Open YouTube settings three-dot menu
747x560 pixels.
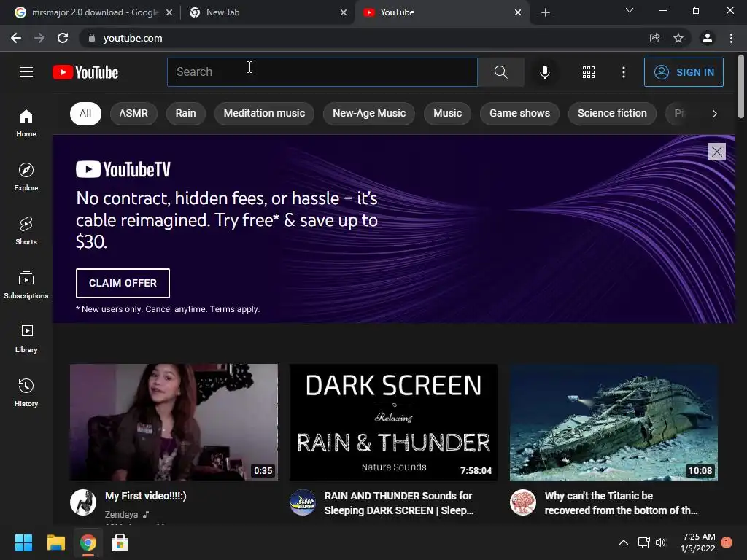click(623, 72)
